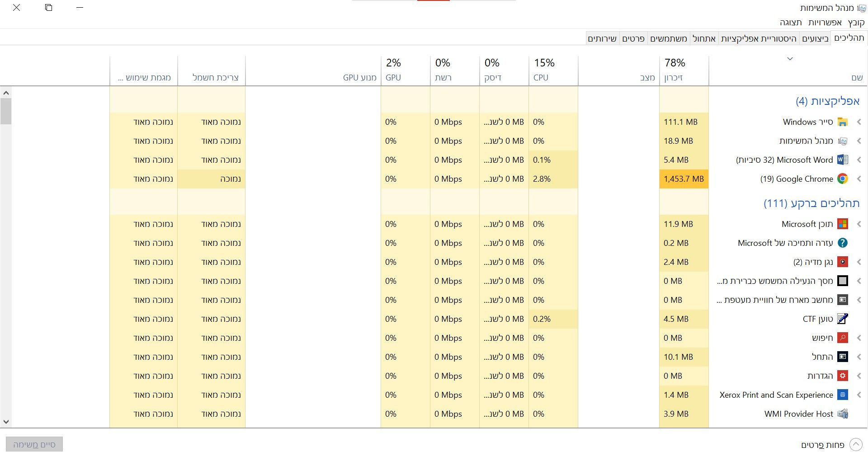Viewport: 868px width, 461px height.
Task: Collapse details with the פחות פרטים arrow
Action: (x=856, y=445)
